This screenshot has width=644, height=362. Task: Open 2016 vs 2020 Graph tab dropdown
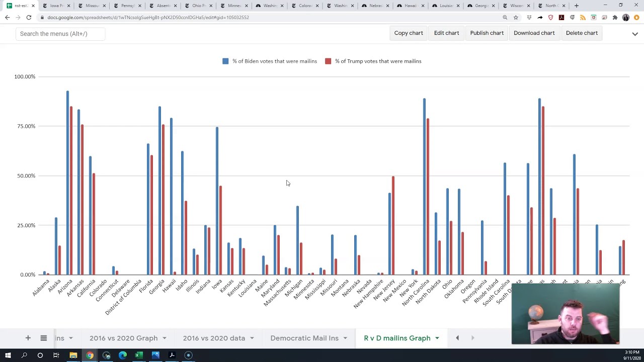(x=165, y=338)
